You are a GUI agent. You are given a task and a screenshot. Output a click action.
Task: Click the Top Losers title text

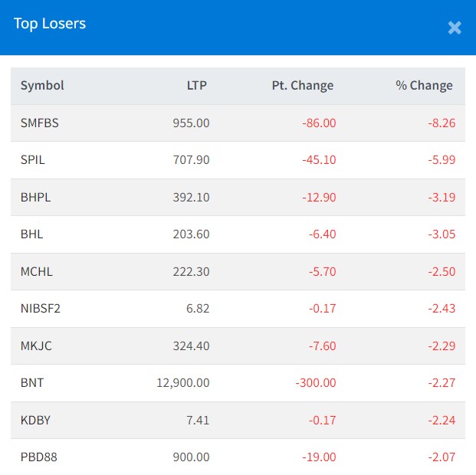[50, 24]
